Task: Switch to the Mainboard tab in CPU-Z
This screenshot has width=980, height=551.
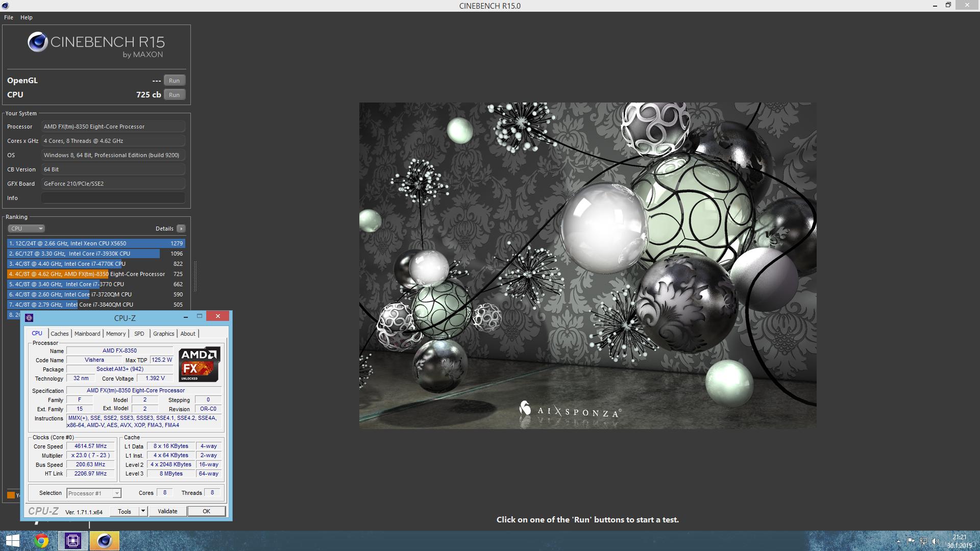Action: 87,334
